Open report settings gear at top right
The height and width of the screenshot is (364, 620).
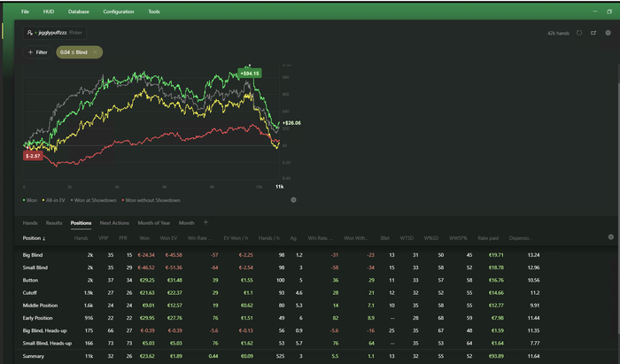608,33
